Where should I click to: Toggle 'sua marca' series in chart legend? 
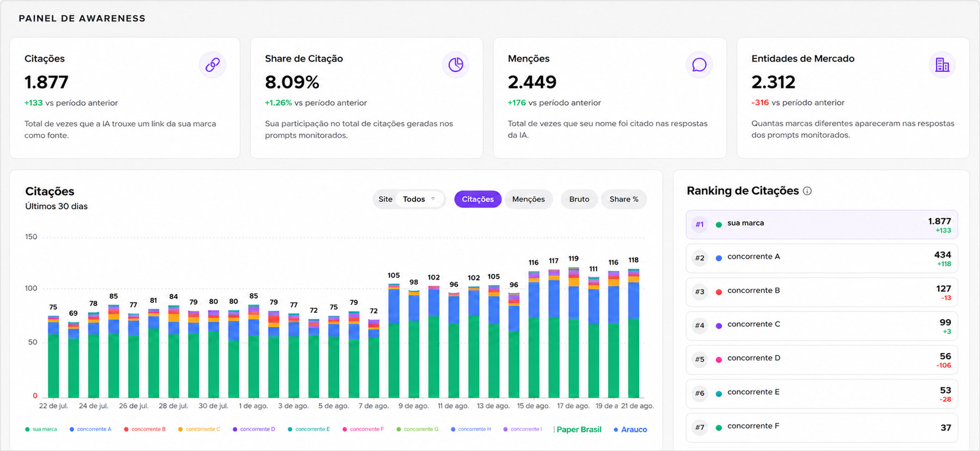click(x=41, y=429)
